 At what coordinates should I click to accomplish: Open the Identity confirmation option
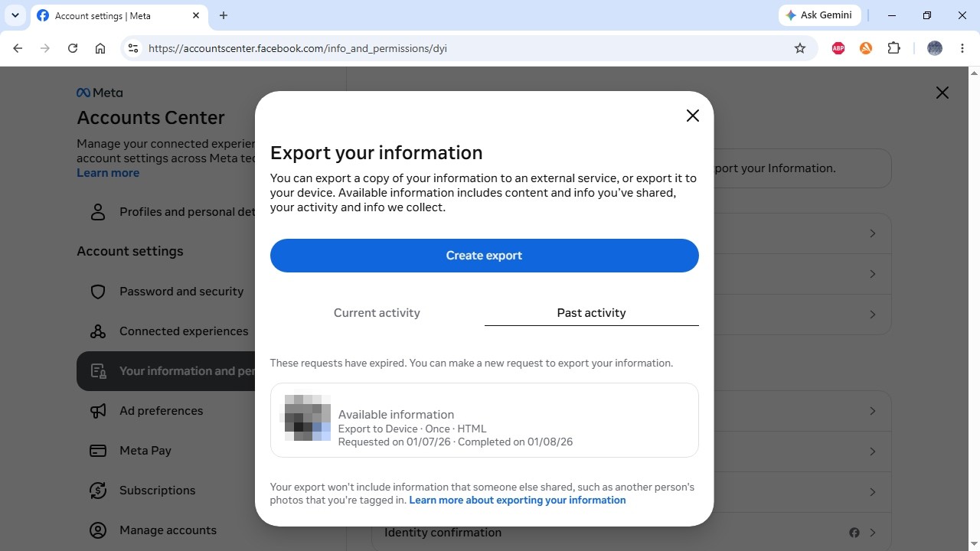632,533
